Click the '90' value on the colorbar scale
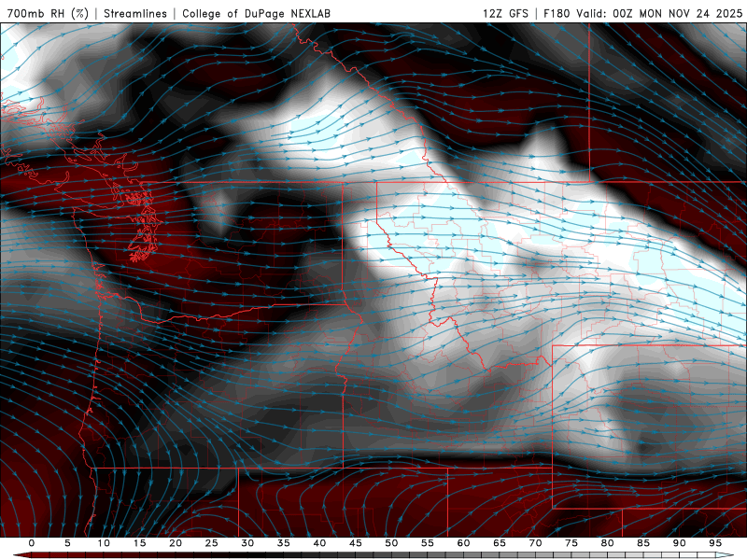 (x=680, y=543)
